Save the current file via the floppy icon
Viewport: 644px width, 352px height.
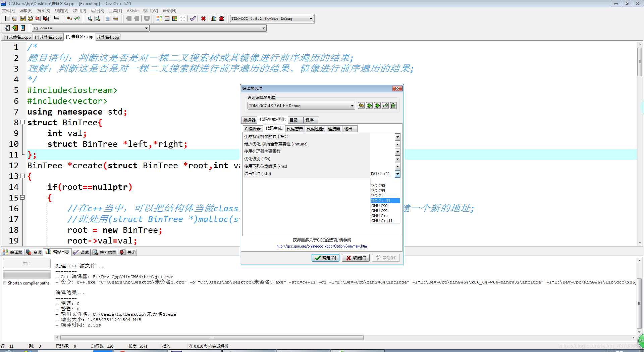22,18
